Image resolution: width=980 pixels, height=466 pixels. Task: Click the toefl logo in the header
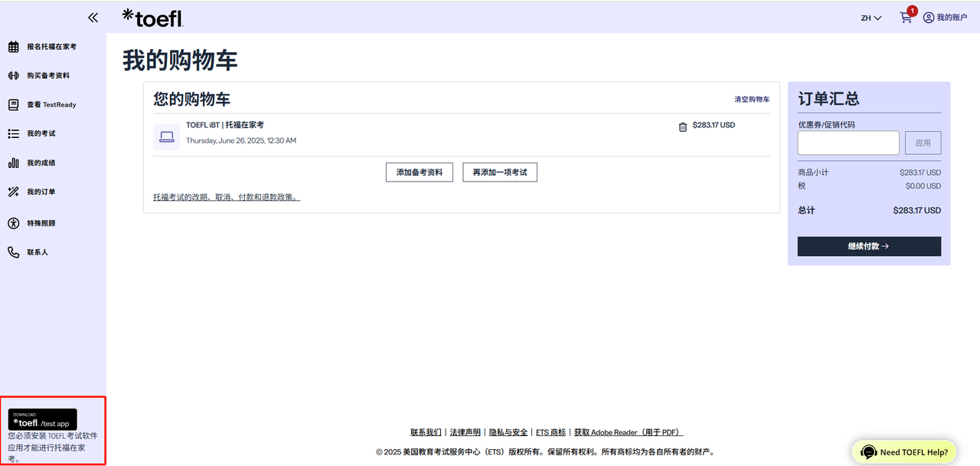[x=152, y=18]
